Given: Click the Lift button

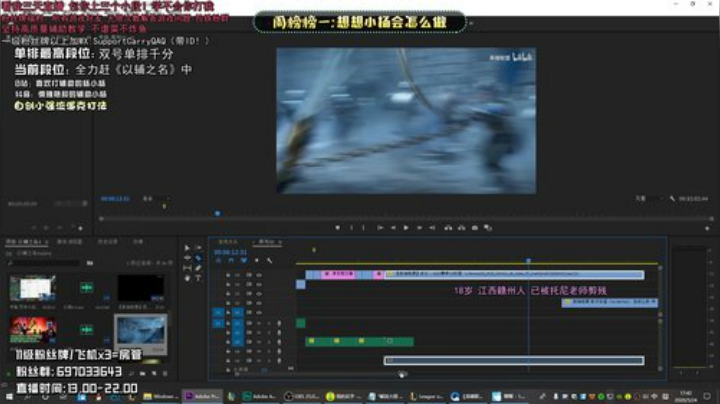Looking at the screenshot, I should click(x=448, y=228).
